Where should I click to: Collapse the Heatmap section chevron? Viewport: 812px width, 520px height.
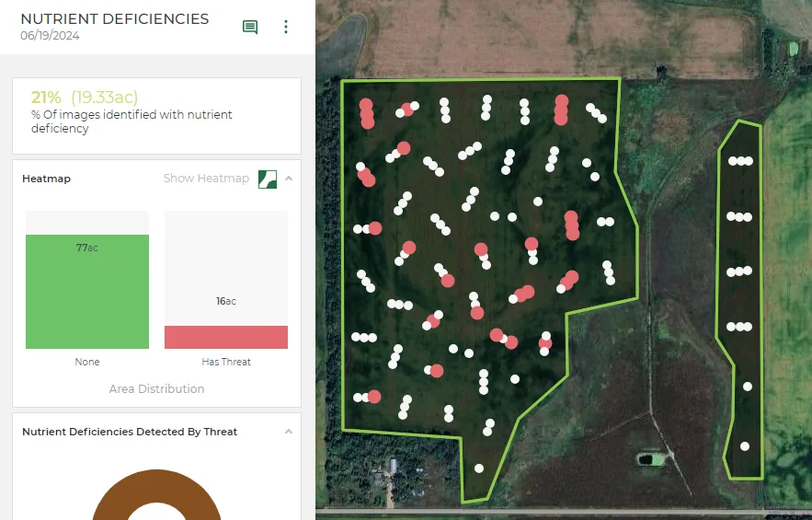(x=289, y=179)
